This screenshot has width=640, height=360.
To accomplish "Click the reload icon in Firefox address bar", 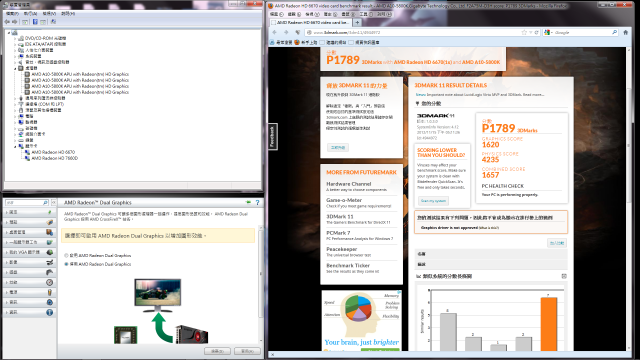I will point(536,32).
